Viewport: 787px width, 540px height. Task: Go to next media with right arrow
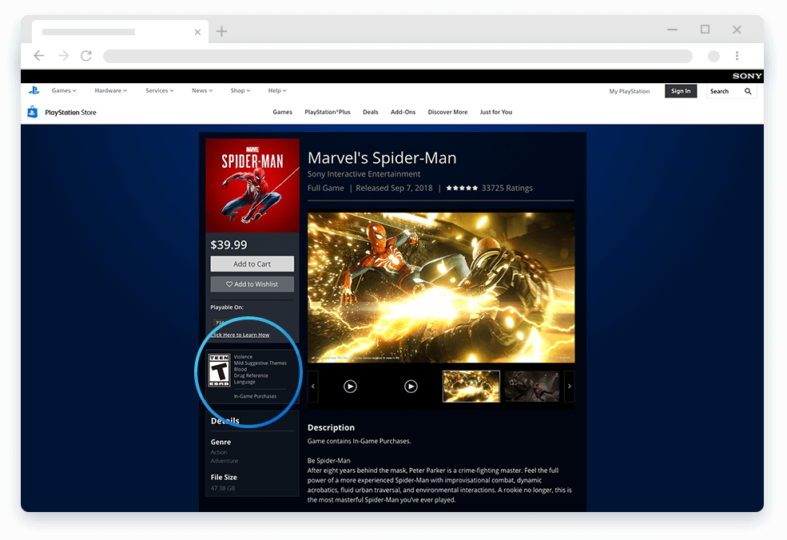569,386
